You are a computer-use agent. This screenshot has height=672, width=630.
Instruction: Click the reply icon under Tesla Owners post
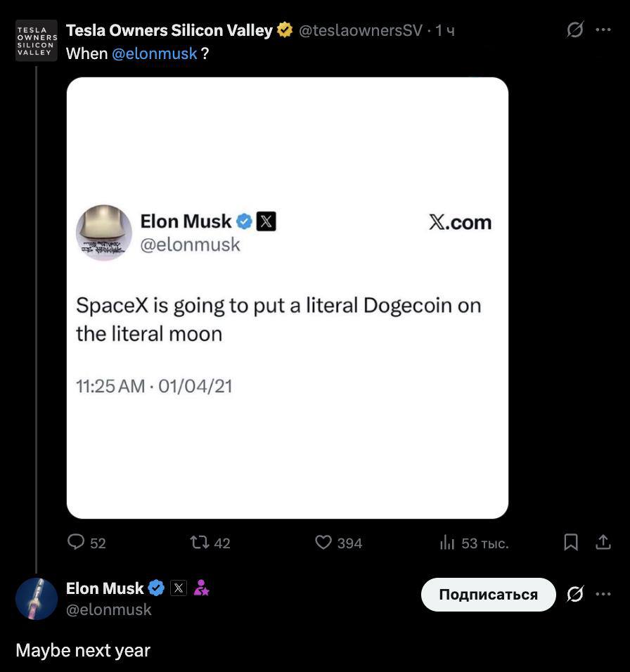76,543
